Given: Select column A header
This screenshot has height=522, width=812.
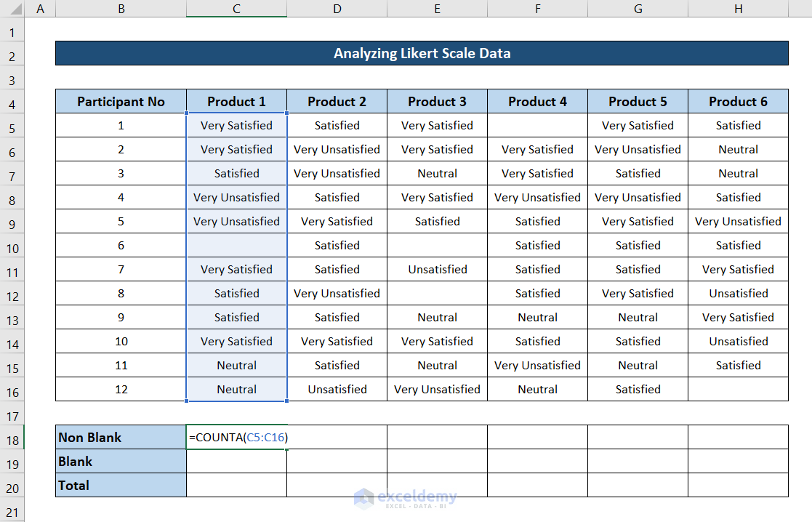Looking at the screenshot, I should pos(40,8).
